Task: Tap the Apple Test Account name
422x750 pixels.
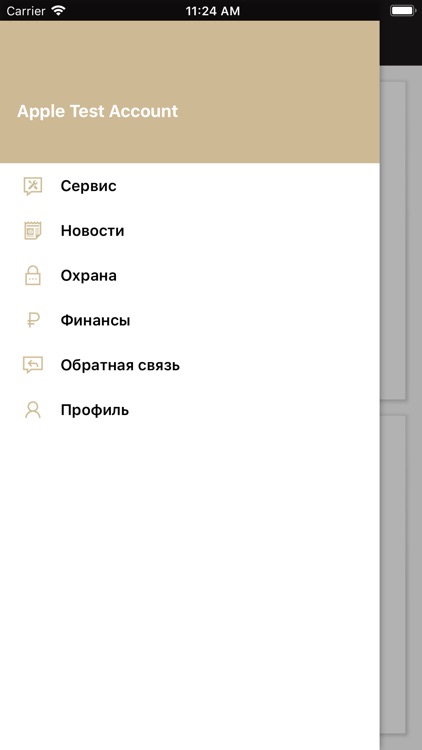Action: [x=98, y=111]
